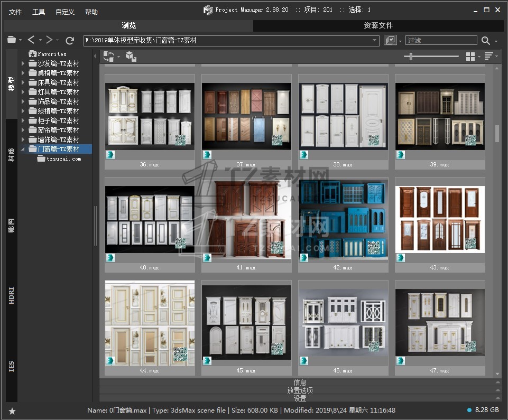508x420 pixels.
Task: Select the 42.max blue doors thumbnail
Action: pyautogui.click(x=343, y=220)
